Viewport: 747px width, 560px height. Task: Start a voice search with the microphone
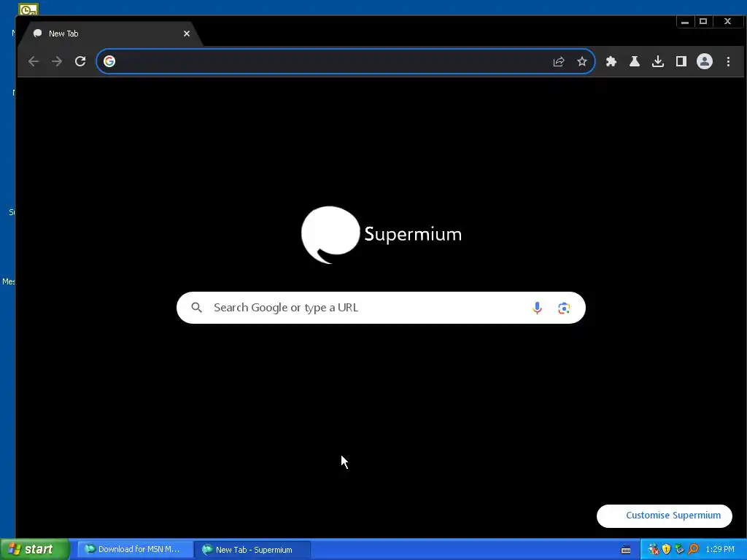coord(537,308)
